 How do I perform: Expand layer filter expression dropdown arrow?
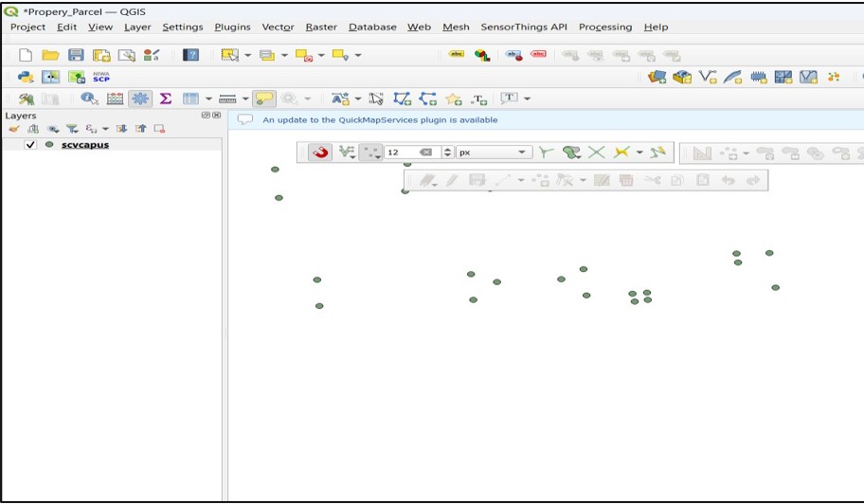pos(105,129)
